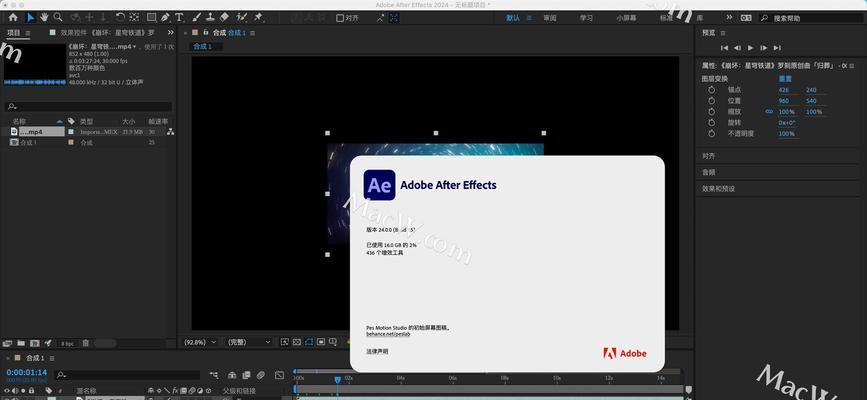Expand the 对齐 collapsed panel

(x=708, y=156)
